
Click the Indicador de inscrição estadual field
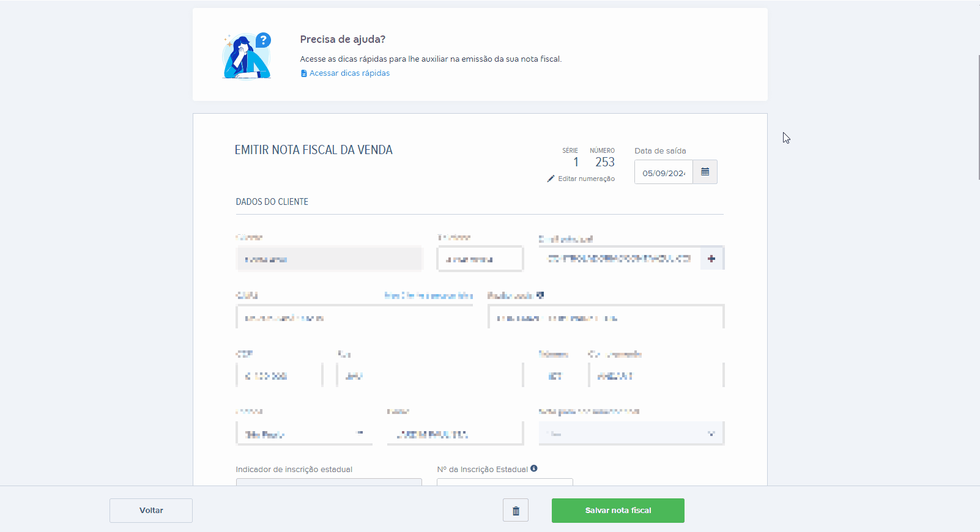coord(329,482)
